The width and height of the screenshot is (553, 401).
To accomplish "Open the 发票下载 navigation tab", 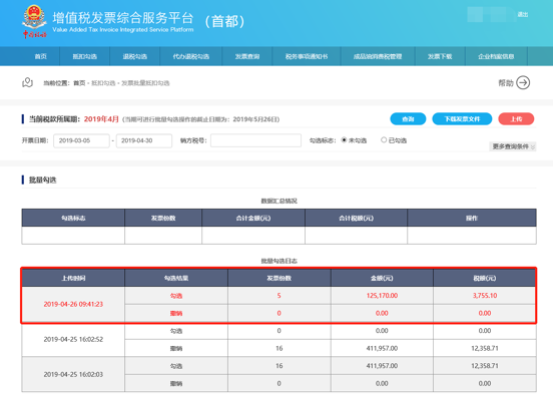I will [440, 56].
